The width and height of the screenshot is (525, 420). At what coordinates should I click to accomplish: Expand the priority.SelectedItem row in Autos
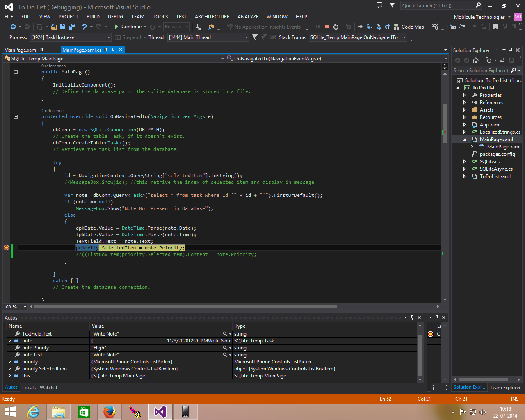tap(9, 369)
